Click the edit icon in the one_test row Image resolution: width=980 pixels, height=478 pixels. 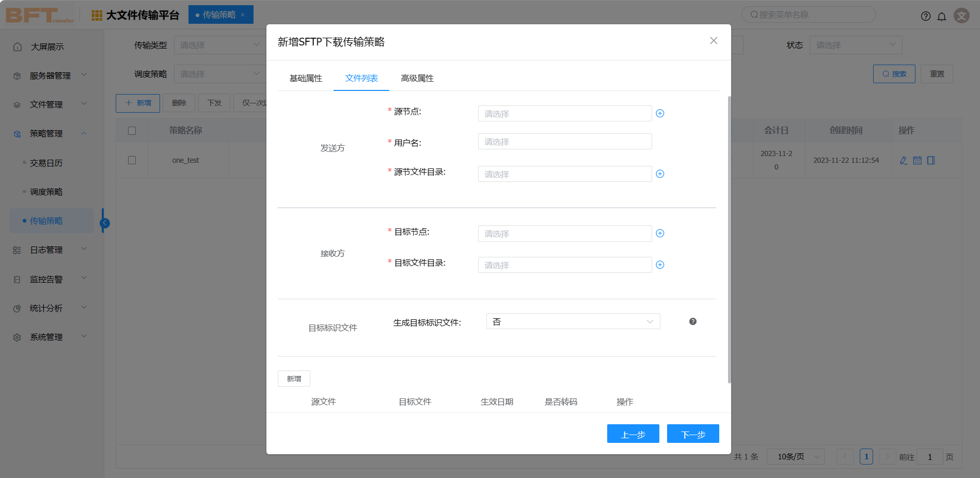[904, 160]
